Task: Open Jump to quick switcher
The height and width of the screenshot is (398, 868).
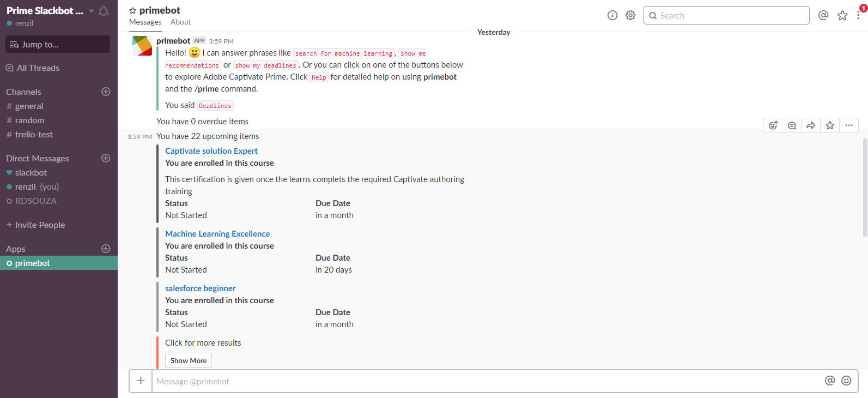Action: pos(58,44)
